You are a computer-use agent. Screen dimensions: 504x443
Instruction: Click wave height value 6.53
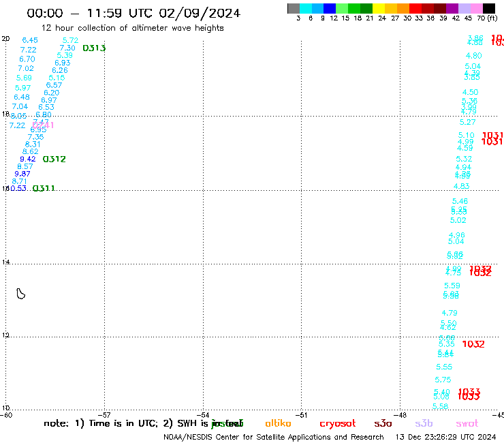click(46, 107)
